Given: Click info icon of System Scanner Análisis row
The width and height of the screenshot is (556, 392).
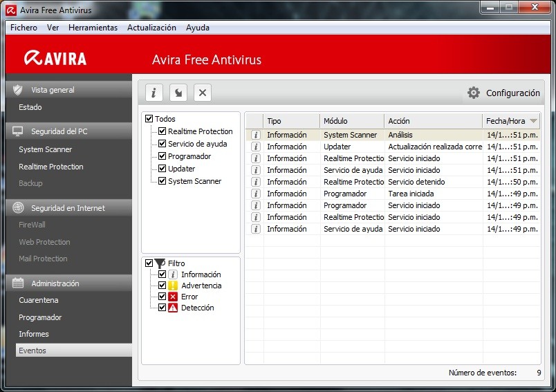Looking at the screenshot, I should (256, 135).
